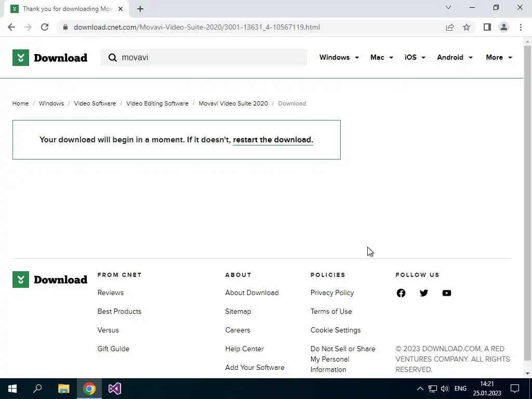Click the Chrome taskbar icon
The height and width of the screenshot is (399, 532).
pyautogui.click(x=89, y=389)
